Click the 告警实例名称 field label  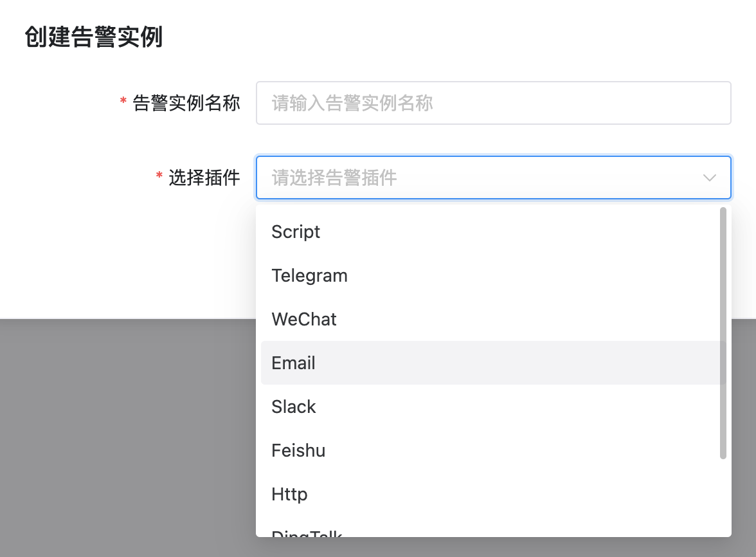coord(186,103)
